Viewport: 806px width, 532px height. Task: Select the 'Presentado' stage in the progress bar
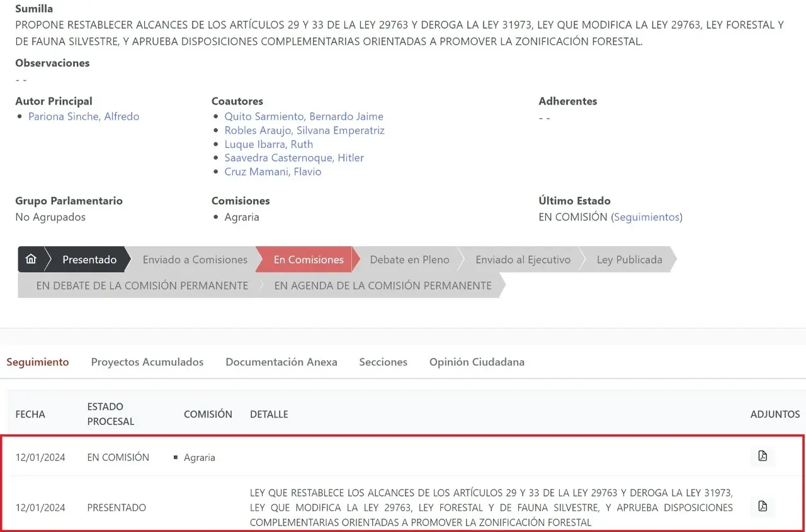[89, 259]
